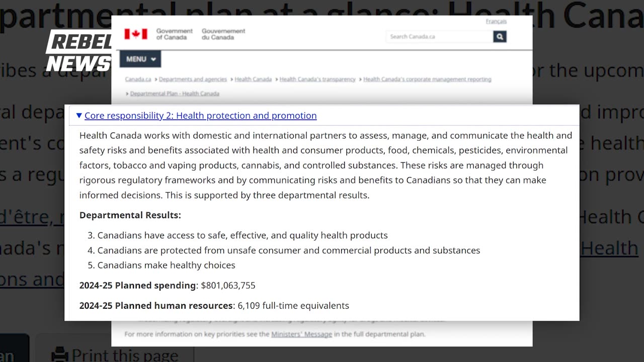Image resolution: width=644 pixels, height=362 pixels.
Task: Select planned spending value $801,063,755
Action: point(228,285)
